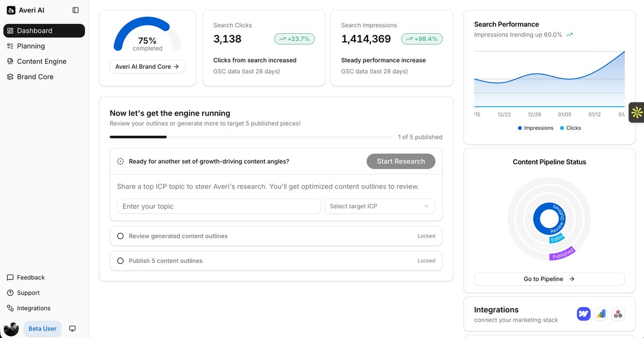Click the Go to Pipeline arrow link
The height and width of the screenshot is (338, 644).
click(548, 278)
